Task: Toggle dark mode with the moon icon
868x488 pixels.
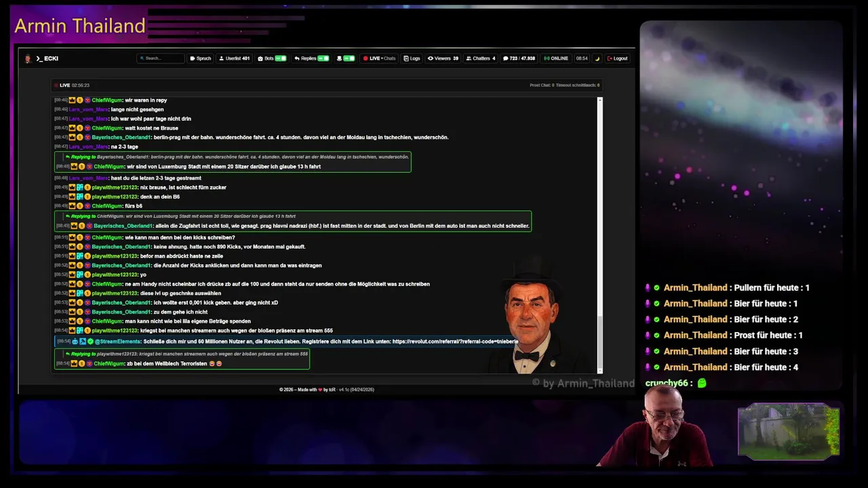Action: (597, 58)
